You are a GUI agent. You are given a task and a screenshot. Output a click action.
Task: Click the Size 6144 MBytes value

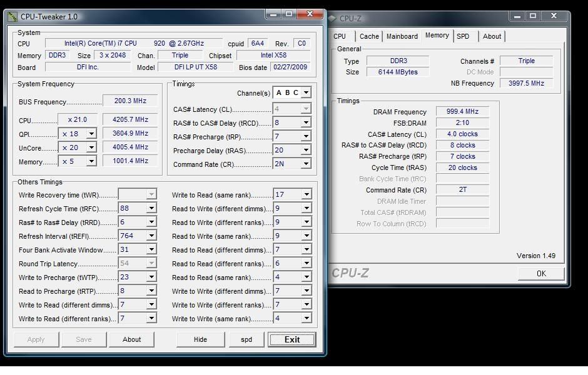(397, 72)
